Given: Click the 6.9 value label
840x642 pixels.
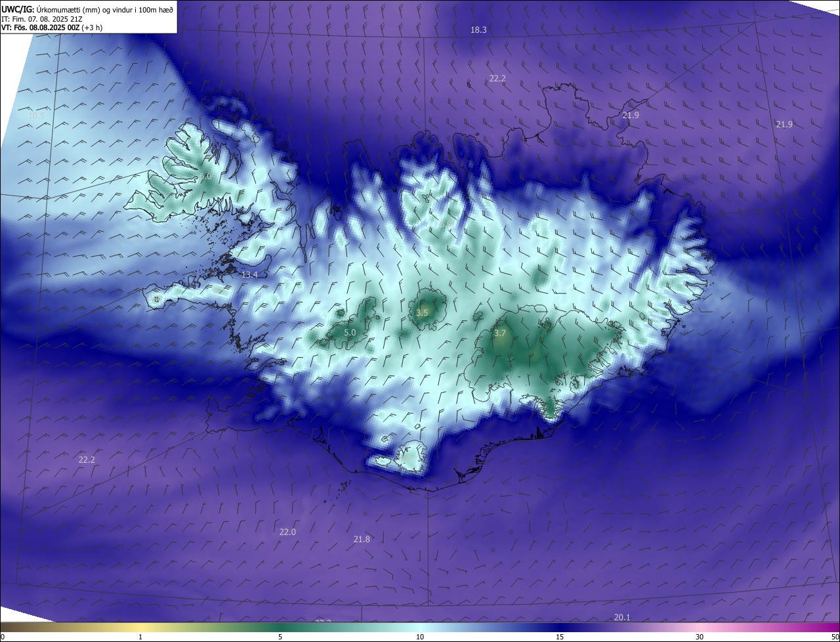Looking at the screenshot, I should pos(445,224).
